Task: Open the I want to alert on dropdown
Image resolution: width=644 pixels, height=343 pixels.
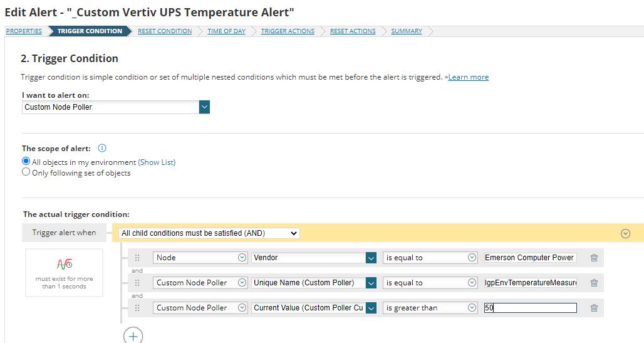Action: pyautogui.click(x=204, y=107)
